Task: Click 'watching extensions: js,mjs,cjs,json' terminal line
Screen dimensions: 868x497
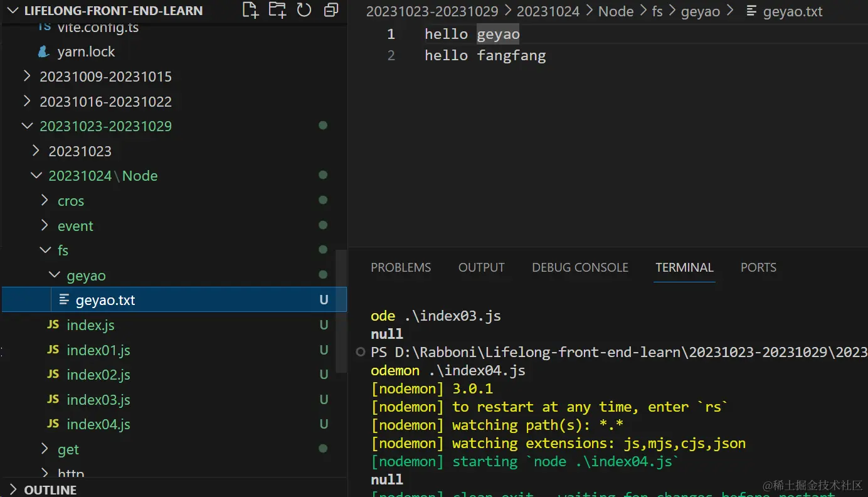Action: click(x=558, y=444)
